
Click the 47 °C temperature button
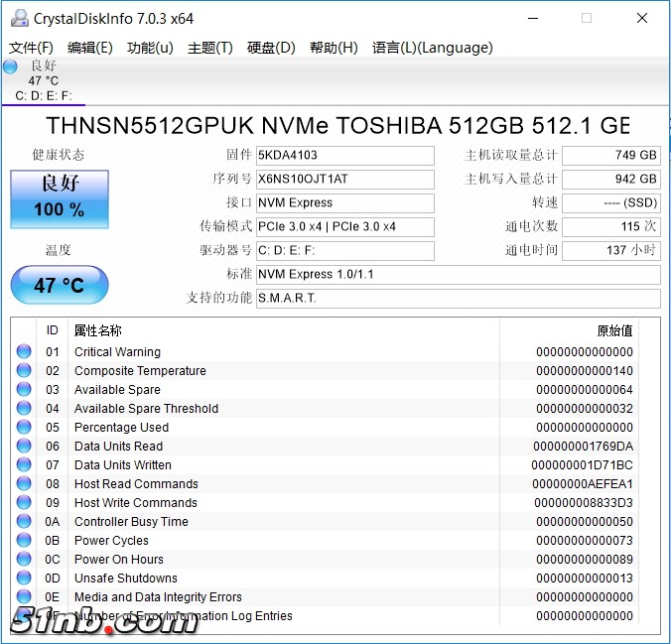[x=60, y=285]
